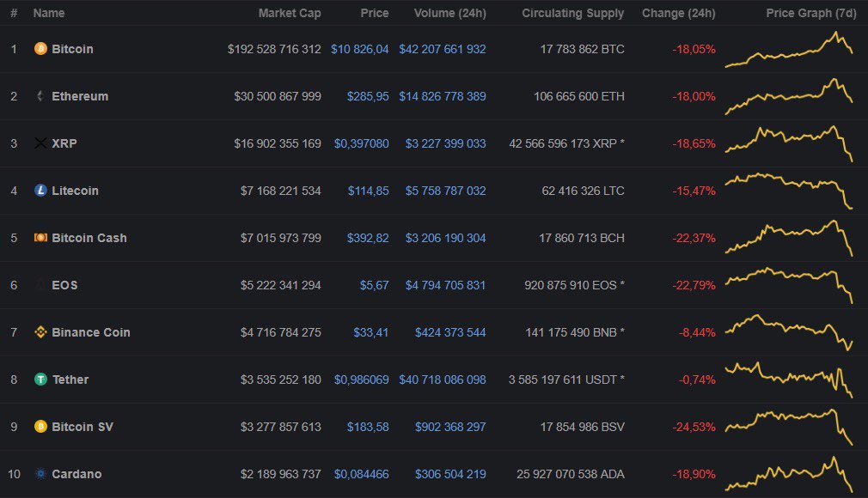Screen dimensions: 868x498
Task: Click Ethereum price $285,95
Action: (368, 95)
